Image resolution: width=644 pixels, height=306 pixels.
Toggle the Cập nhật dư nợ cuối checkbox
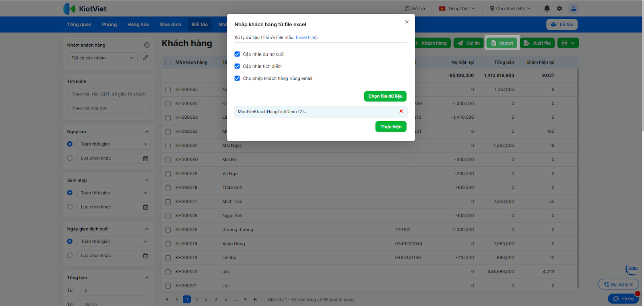click(x=237, y=54)
